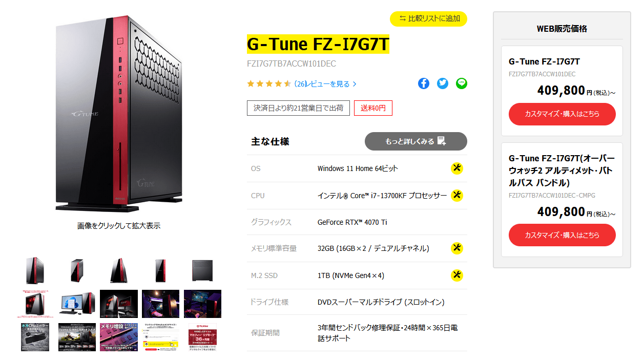Select the first front-angle tower thumbnail

35,271
